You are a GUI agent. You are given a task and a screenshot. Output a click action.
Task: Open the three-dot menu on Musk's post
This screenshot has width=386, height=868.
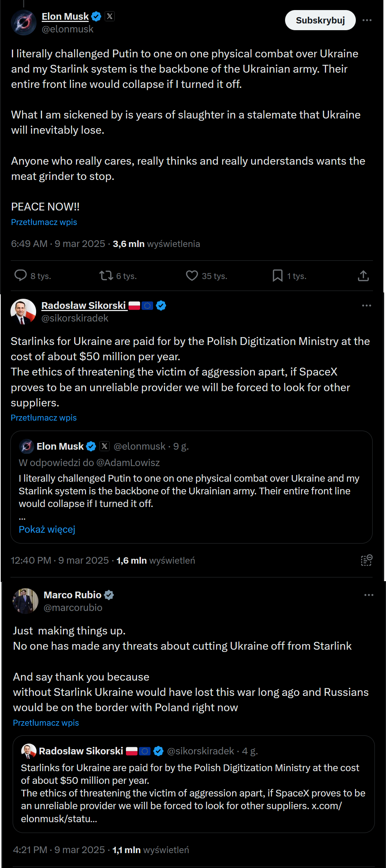(367, 20)
